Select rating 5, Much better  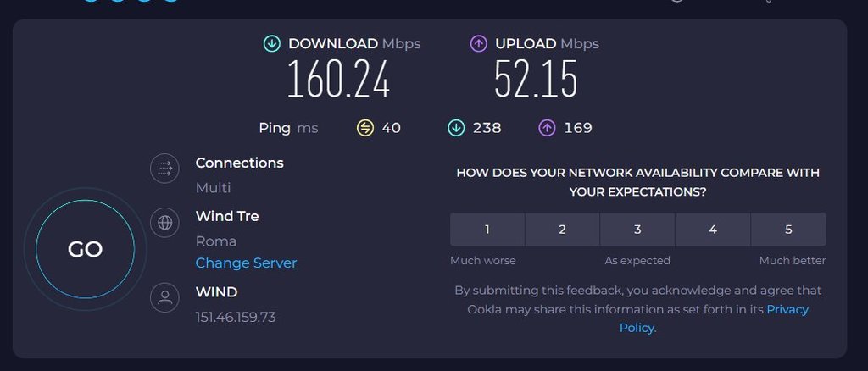click(x=788, y=229)
